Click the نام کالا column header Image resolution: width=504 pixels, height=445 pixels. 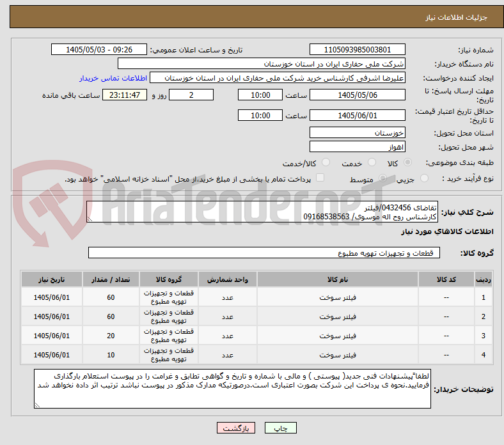(337, 279)
